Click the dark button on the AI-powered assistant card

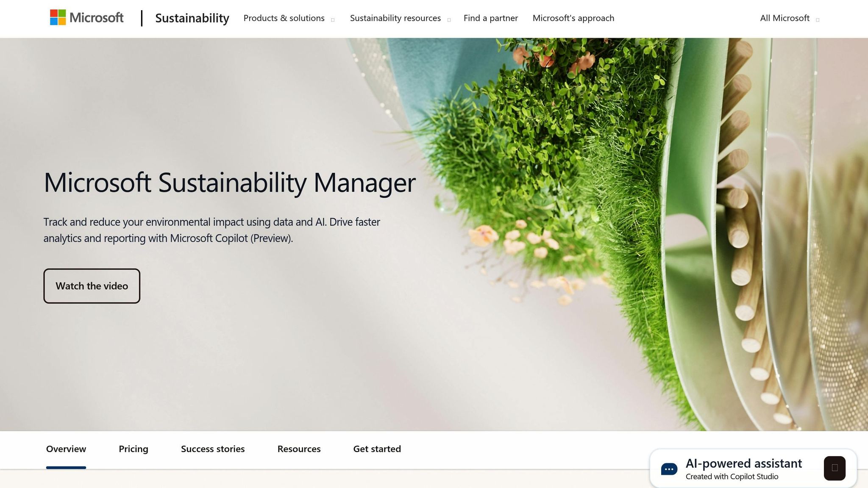pyautogui.click(x=835, y=468)
